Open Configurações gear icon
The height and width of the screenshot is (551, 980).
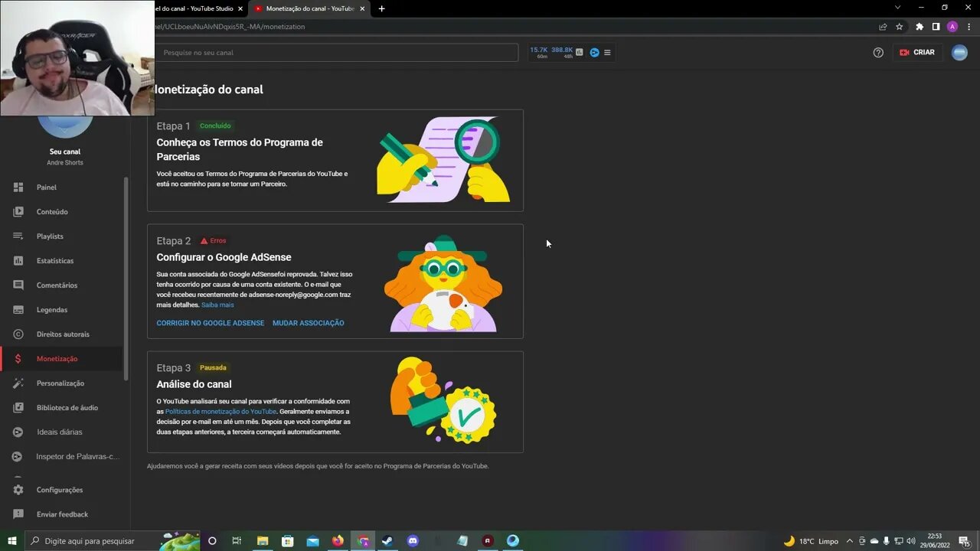coord(18,490)
